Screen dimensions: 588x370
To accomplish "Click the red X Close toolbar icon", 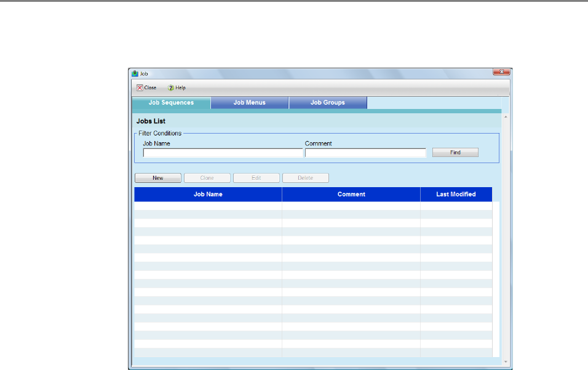I will [140, 88].
